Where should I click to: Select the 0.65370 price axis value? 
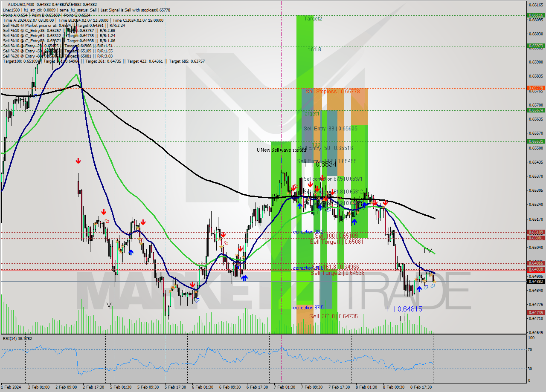click(536, 176)
